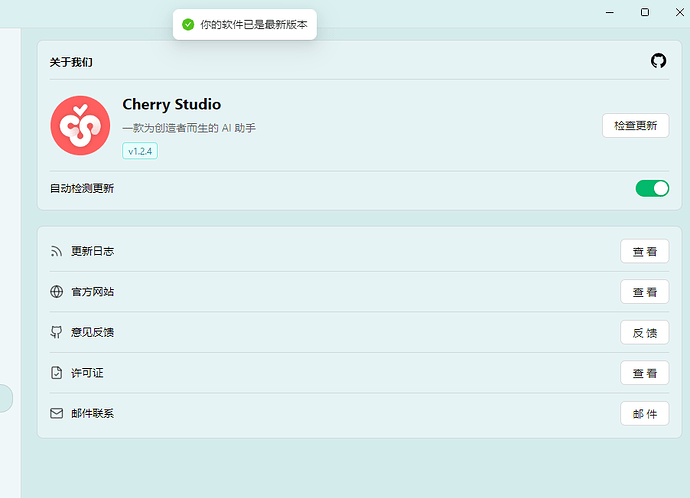The width and height of the screenshot is (690, 498).
Task: Click the envelope icon beside 邮件联系
Action: tap(56, 413)
